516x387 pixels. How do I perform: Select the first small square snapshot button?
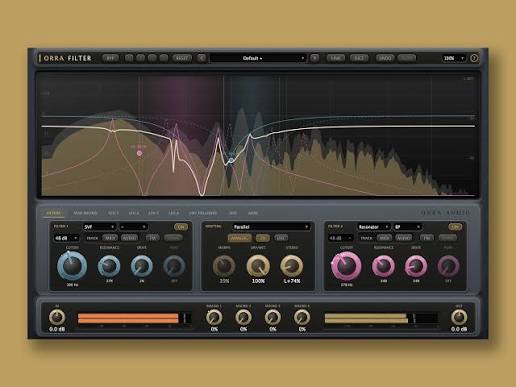click(x=129, y=58)
